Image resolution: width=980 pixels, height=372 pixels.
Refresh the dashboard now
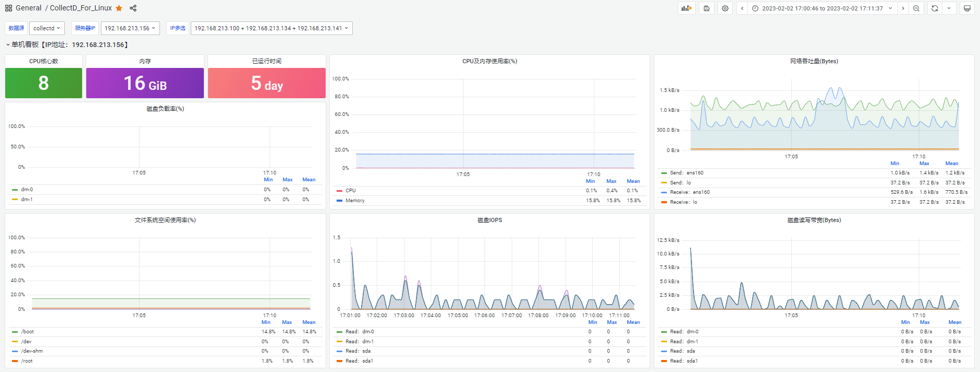coord(935,8)
